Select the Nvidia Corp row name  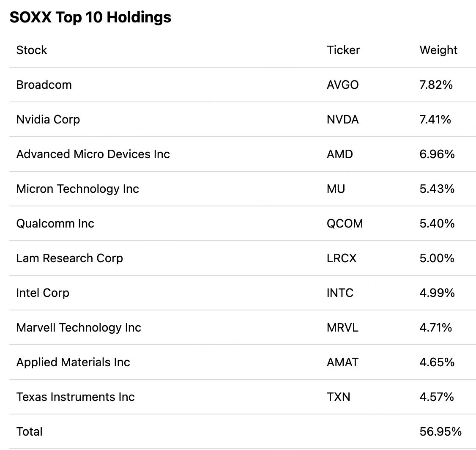click(x=48, y=119)
